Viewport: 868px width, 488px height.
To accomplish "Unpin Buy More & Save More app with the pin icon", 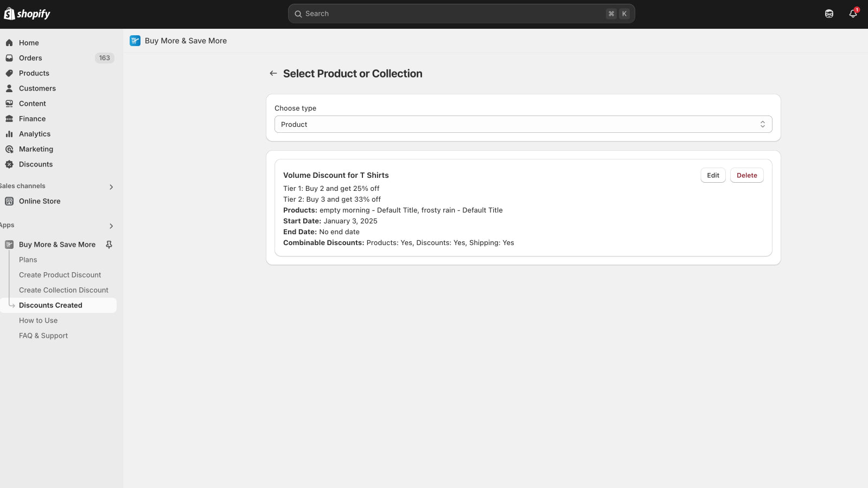I will (109, 245).
